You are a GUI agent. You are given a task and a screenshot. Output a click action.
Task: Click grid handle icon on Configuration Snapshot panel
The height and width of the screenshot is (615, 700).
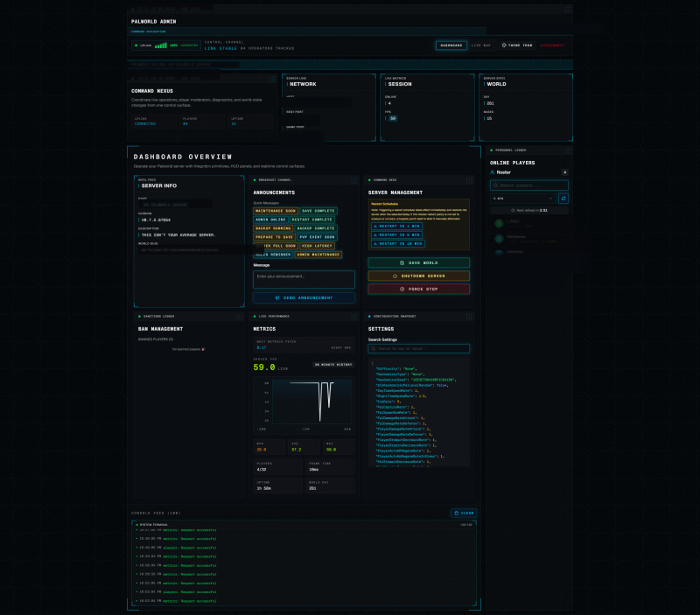coord(469,317)
